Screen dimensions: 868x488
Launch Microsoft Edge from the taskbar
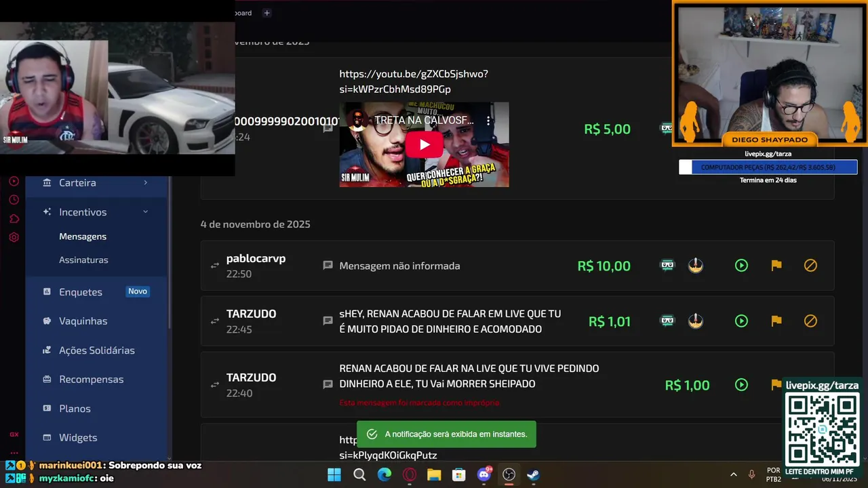point(384,475)
